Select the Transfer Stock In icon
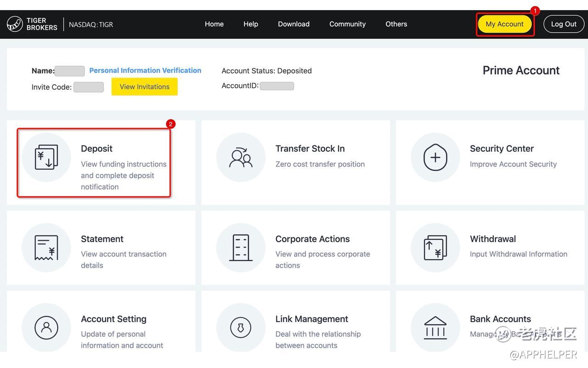This screenshot has width=588, height=368. (x=241, y=157)
